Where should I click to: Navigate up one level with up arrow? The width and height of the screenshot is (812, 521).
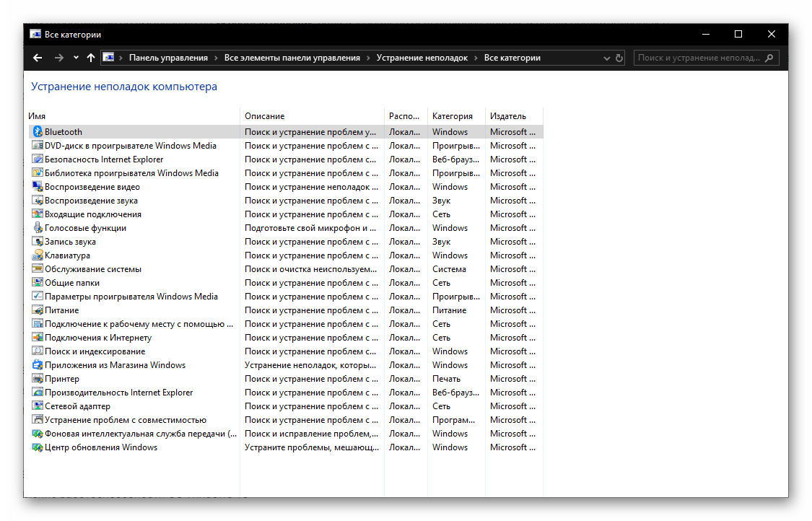click(x=91, y=58)
